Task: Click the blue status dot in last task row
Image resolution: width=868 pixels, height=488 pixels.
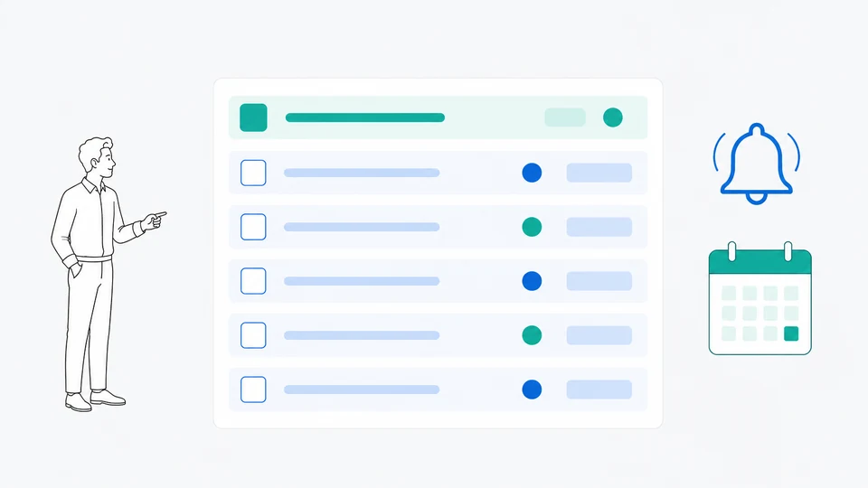Action: (x=532, y=389)
